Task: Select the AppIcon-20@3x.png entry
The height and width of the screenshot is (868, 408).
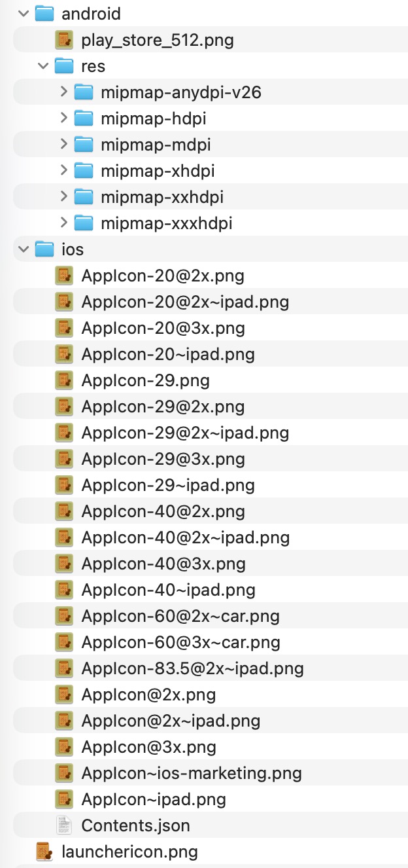Action: click(163, 328)
